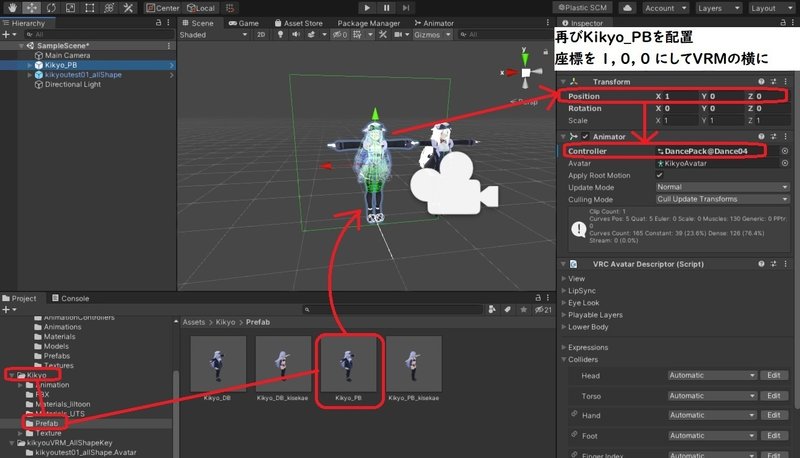Select the Transform tool

click(x=109, y=8)
